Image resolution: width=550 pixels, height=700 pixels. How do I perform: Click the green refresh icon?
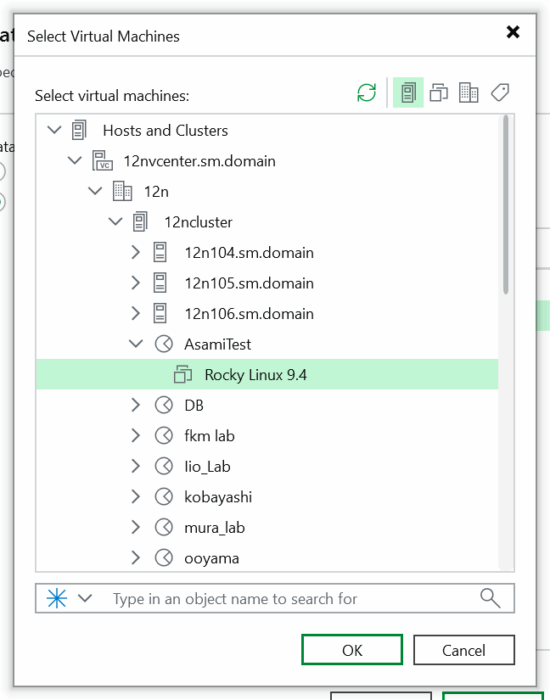(x=367, y=93)
